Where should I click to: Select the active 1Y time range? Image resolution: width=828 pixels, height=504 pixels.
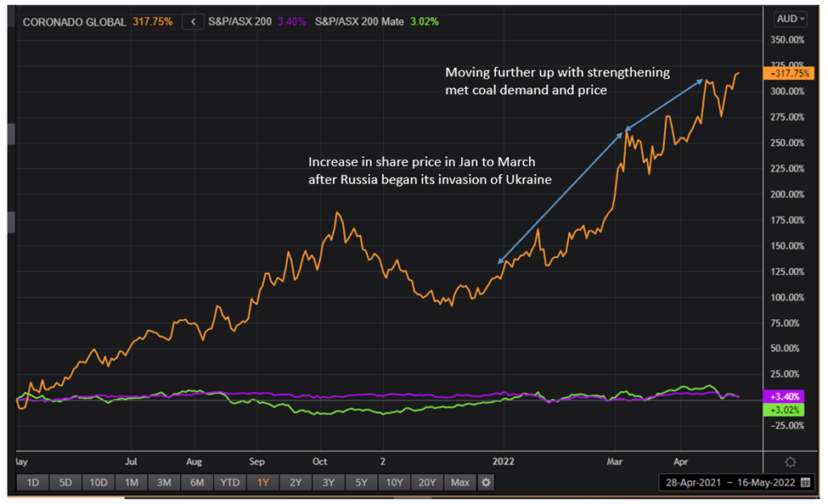coord(263,482)
